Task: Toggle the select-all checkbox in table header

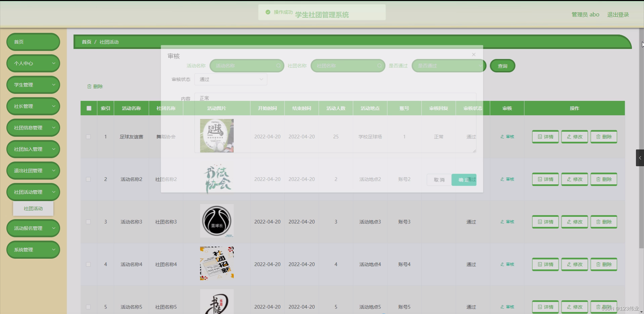Action: [x=89, y=108]
